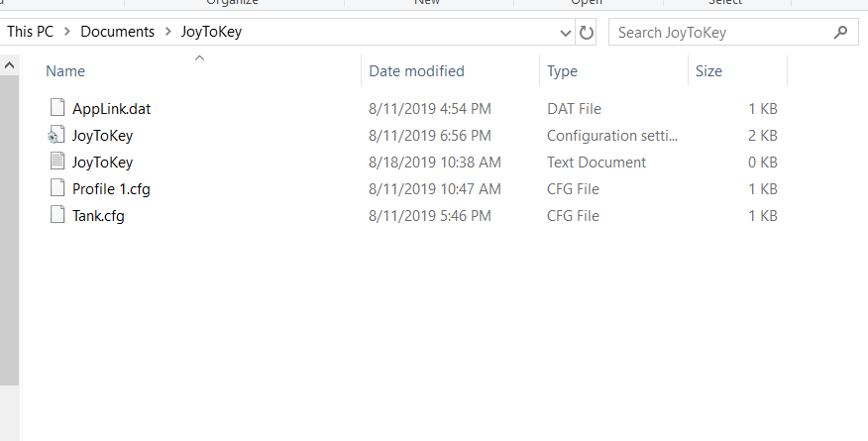
Task: Click the JoyToKey text document icon
Action: click(x=57, y=161)
